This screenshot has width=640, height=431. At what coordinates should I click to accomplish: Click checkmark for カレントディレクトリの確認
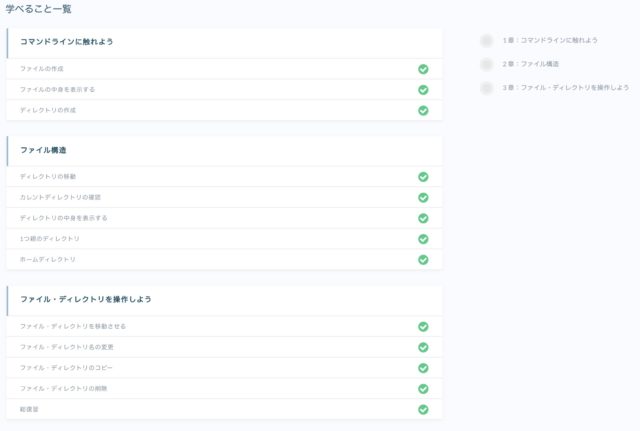point(423,197)
